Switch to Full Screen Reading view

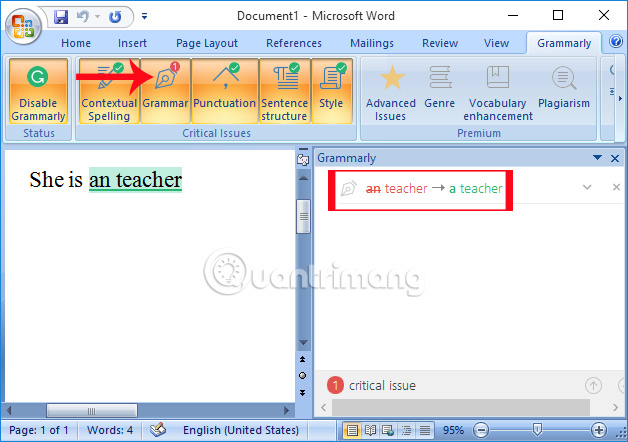pos(370,431)
